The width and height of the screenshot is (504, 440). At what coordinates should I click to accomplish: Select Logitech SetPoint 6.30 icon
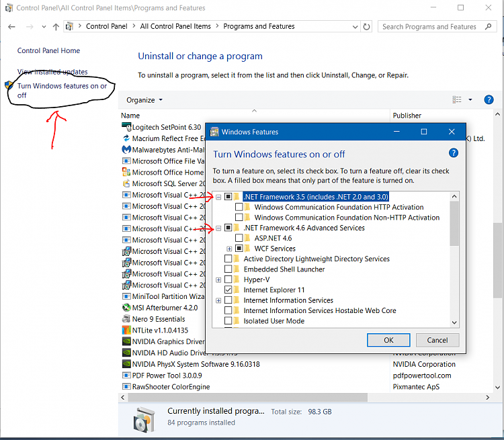click(126, 127)
